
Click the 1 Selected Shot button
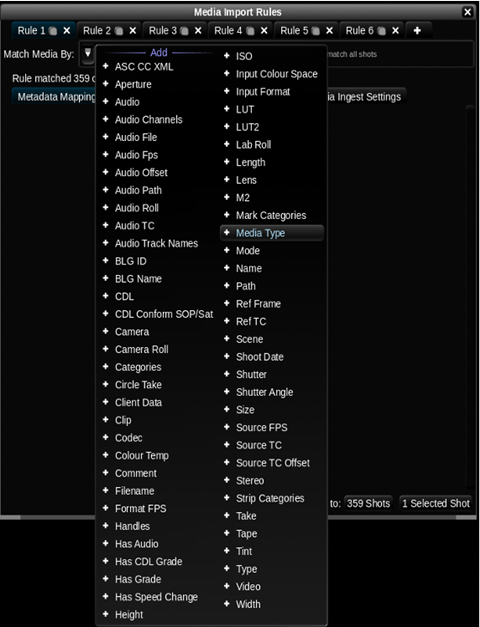pos(436,503)
